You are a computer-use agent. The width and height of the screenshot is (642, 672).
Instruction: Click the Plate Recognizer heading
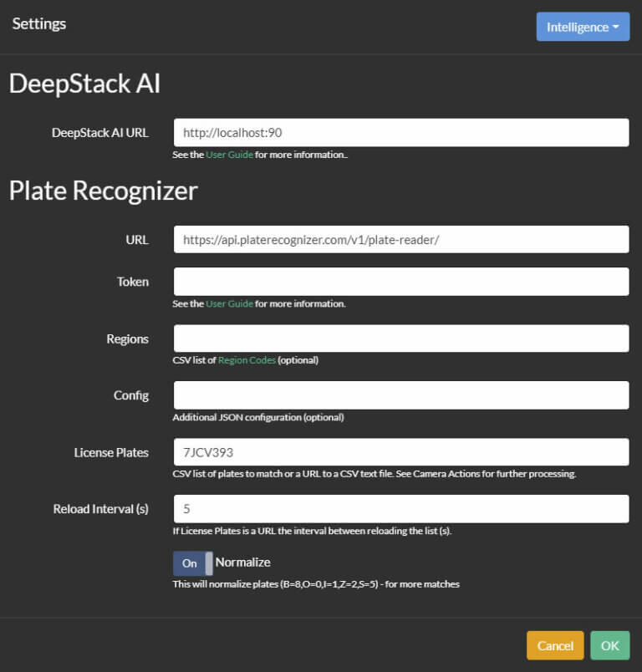tap(104, 191)
